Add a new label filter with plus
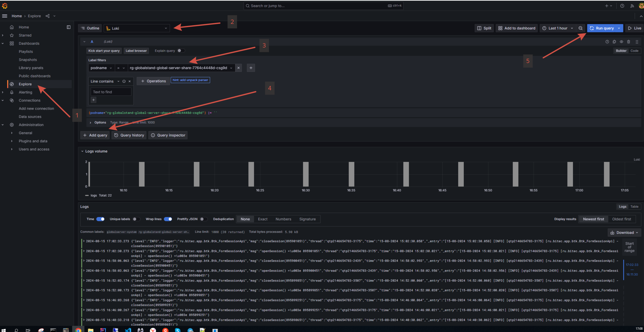 (251, 68)
